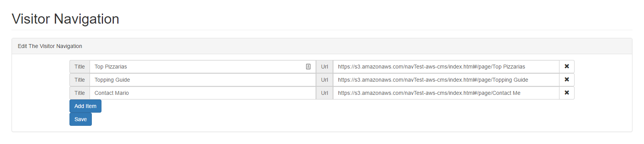Click the Url label of Contact Mario row
Screen dimensions: 644x144
pyautogui.click(x=325, y=93)
